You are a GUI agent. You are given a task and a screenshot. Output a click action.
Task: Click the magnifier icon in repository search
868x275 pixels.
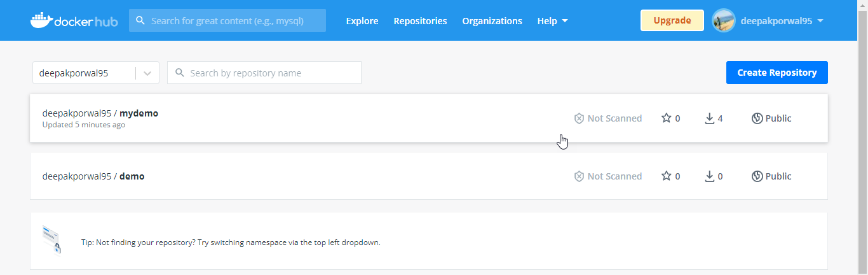pos(180,73)
